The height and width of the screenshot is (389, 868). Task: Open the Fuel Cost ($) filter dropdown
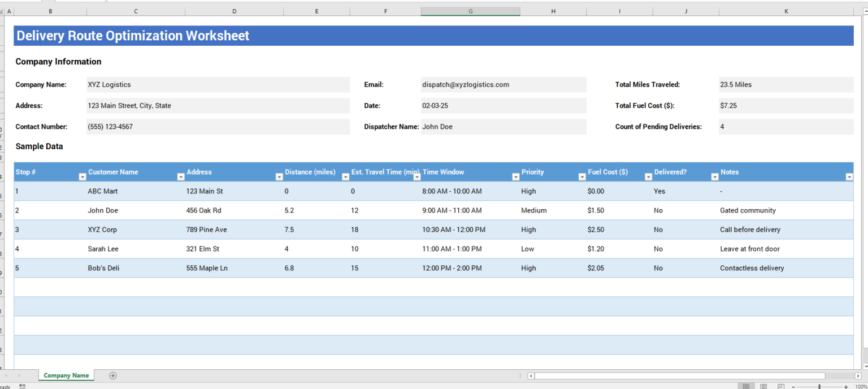coord(648,176)
